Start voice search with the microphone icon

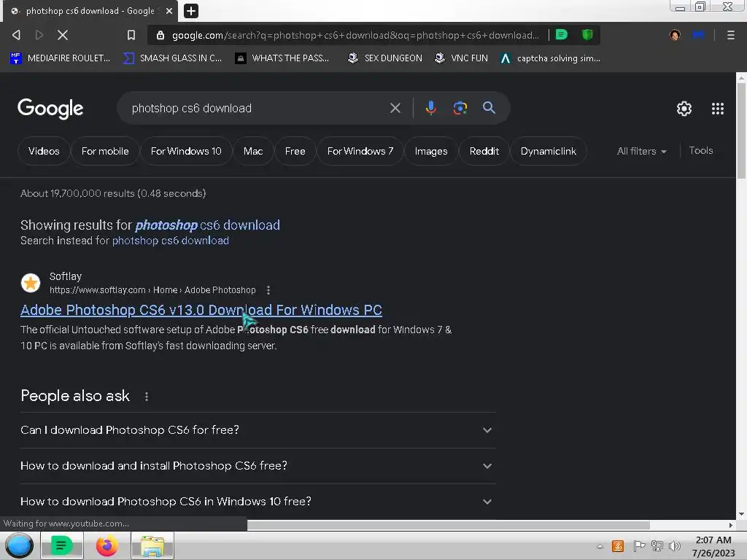tap(430, 108)
